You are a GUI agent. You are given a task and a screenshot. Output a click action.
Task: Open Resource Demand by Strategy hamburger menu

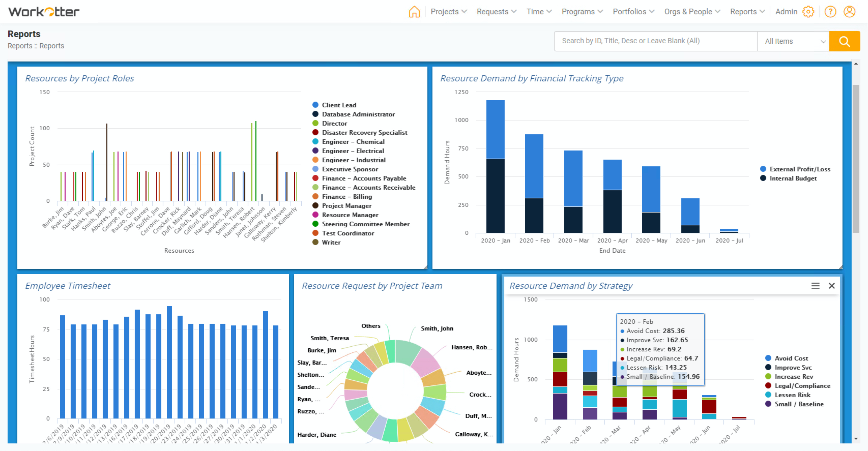click(815, 286)
